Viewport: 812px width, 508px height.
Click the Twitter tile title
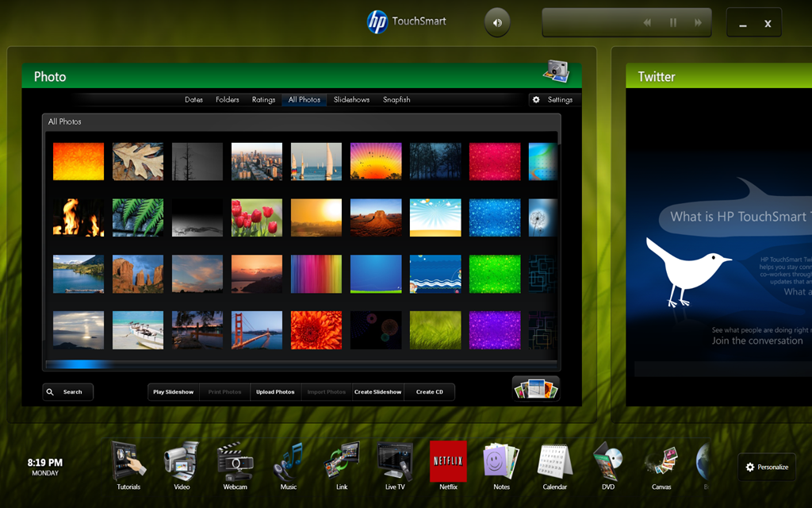(657, 77)
